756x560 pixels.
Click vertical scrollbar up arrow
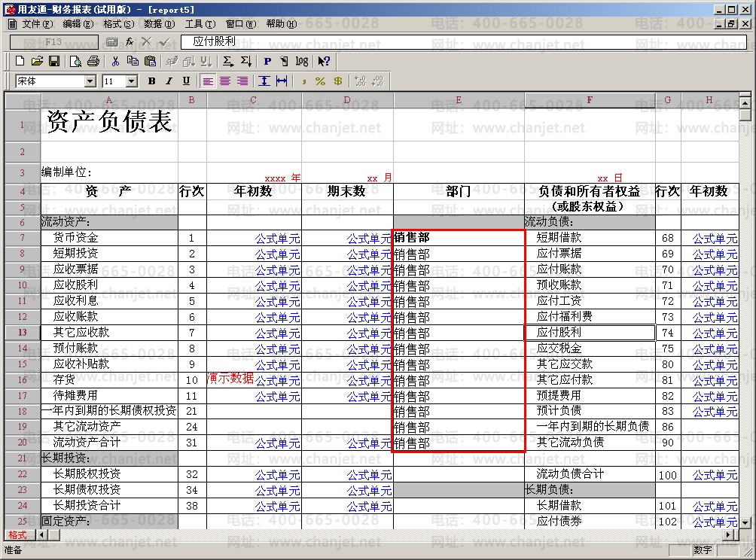(x=745, y=102)
